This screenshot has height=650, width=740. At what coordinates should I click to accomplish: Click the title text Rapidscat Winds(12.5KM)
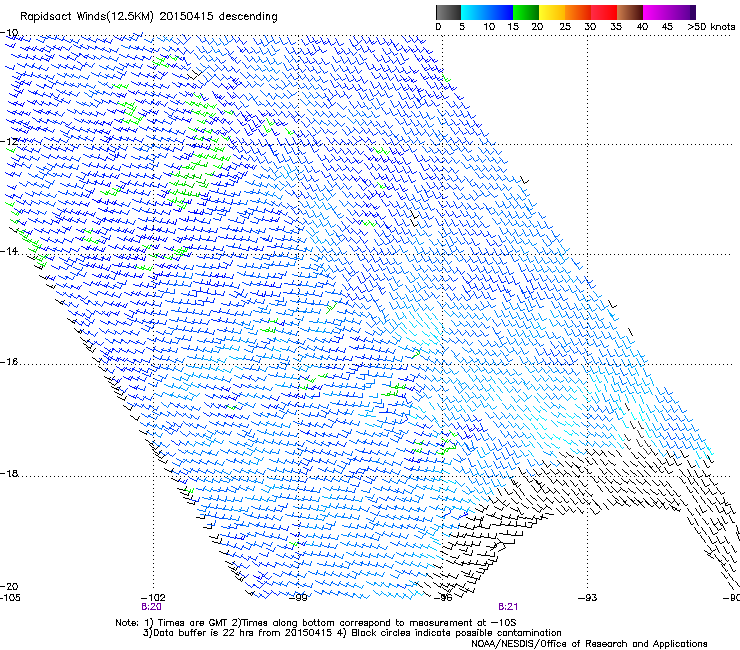[x=87, y=17]
